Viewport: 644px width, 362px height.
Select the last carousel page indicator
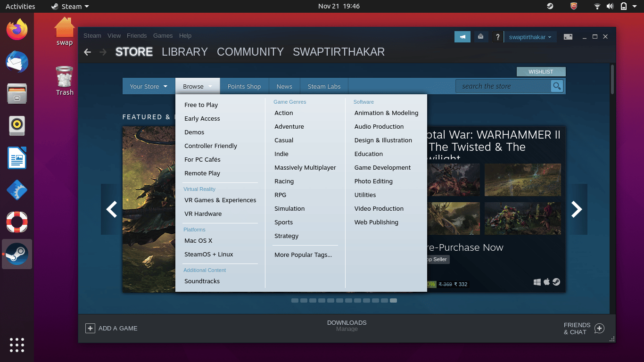(393, 300)
